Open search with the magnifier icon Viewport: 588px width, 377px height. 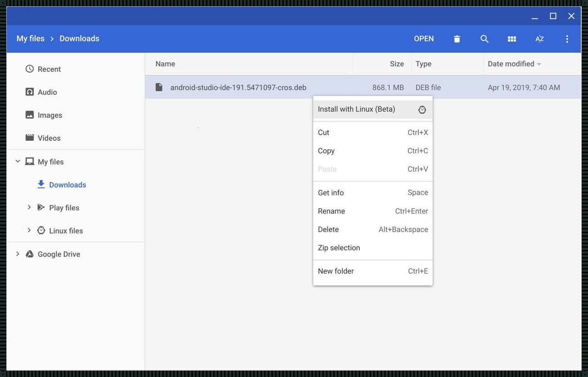pos(484,39)
